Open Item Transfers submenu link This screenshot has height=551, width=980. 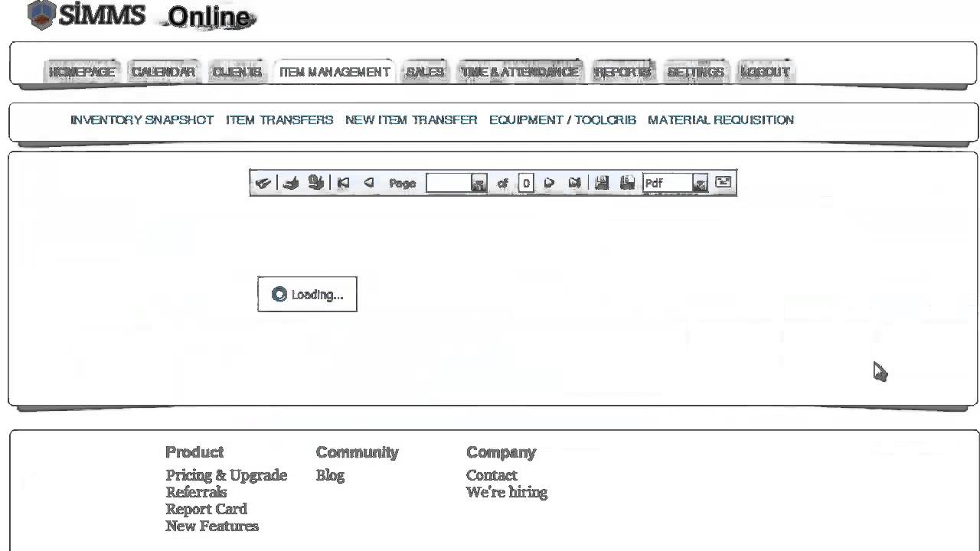[279, 120]
